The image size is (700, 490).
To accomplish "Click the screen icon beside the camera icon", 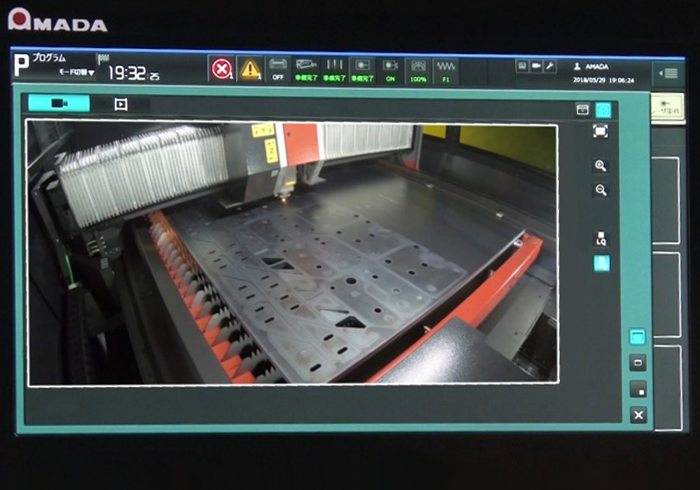I will pos(522,66).
